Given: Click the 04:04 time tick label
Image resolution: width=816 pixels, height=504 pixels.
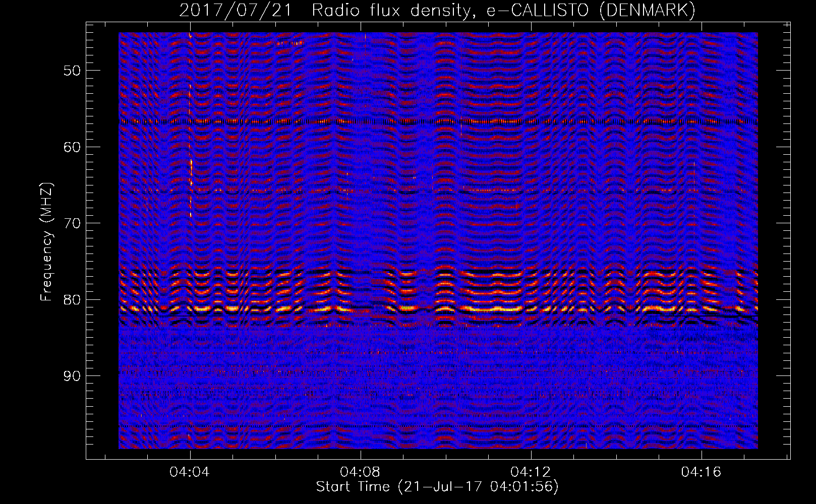Looking at the screenshot, I should point(190,472).
